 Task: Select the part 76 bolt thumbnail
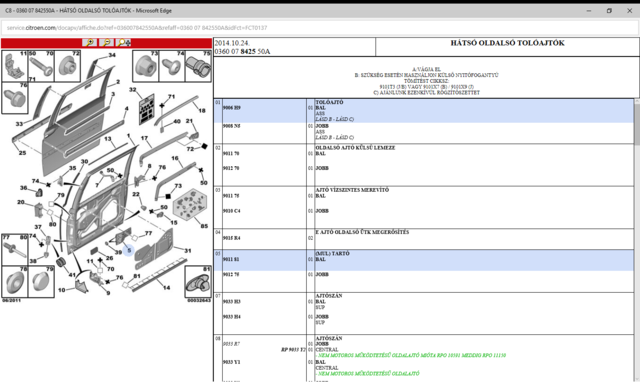point(15,98)
